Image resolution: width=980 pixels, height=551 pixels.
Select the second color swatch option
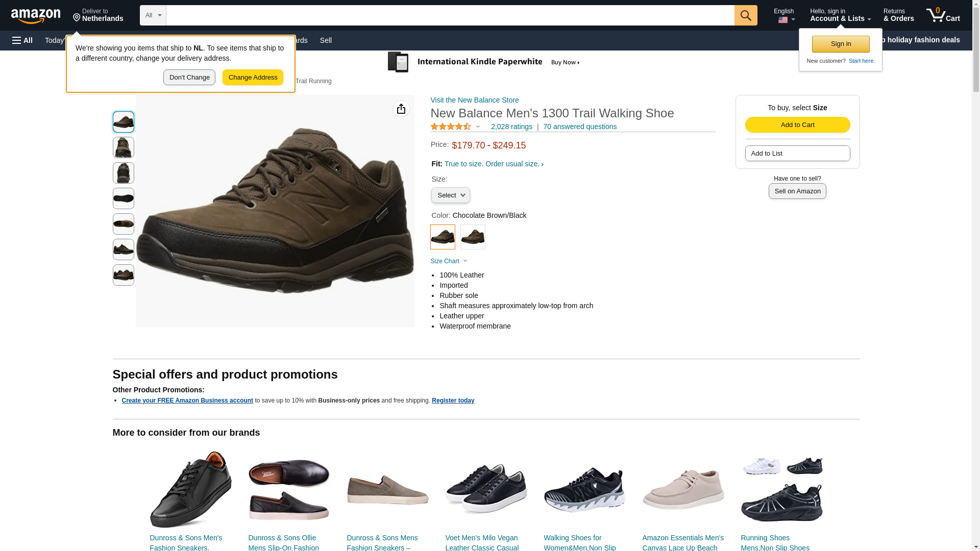pyautogui.click(x=473, y=237)
